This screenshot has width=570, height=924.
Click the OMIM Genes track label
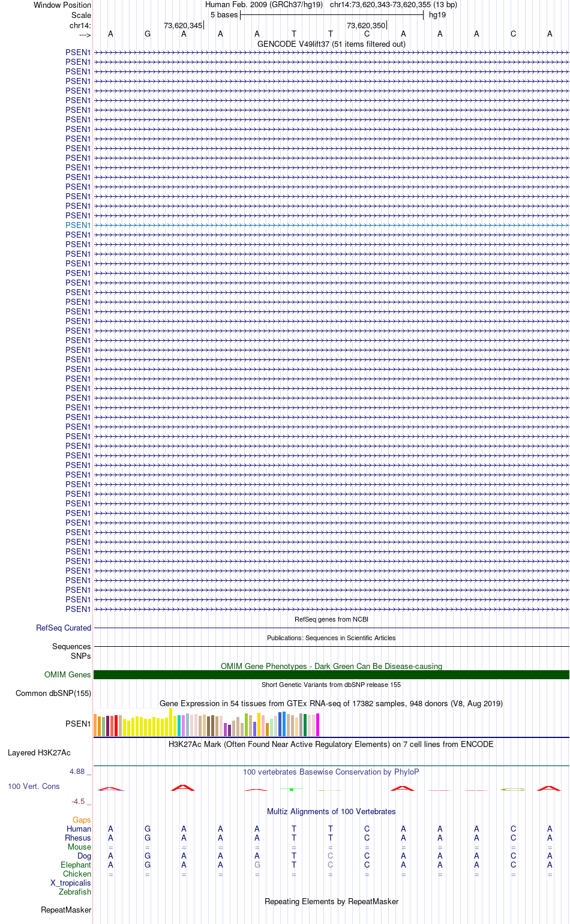[68, 675]
